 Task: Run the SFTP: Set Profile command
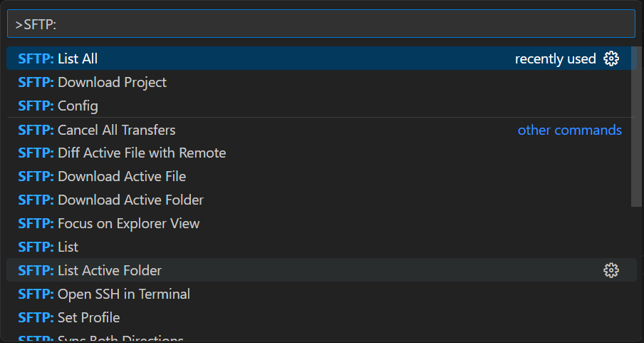[x=69, y=317]
